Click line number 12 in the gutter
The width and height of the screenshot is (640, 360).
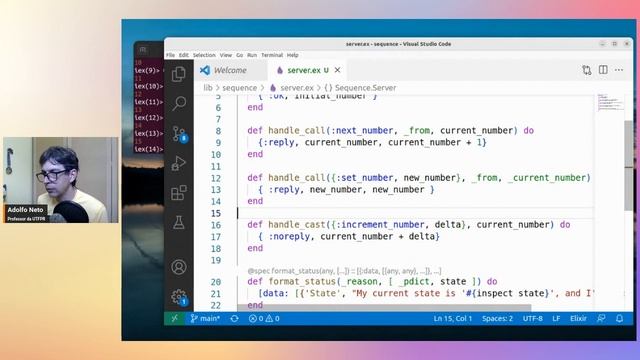pyautogui.click(x=216, y=178)
